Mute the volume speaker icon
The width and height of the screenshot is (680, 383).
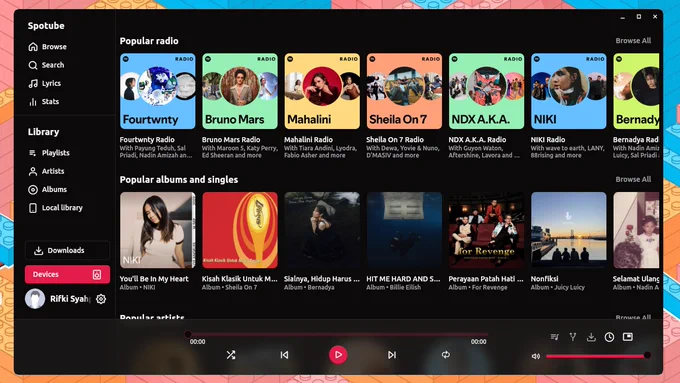[x=536, y=356]
